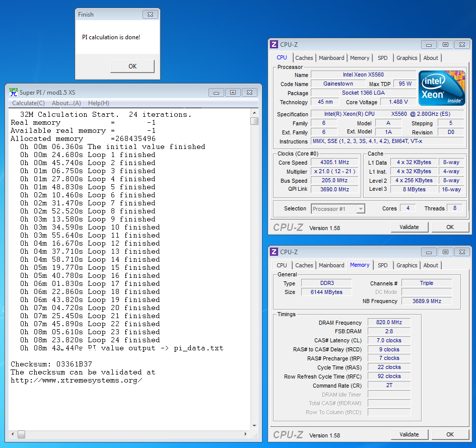
Task: Click OK in the Finish dialog
Action: [x=132, y=66]
